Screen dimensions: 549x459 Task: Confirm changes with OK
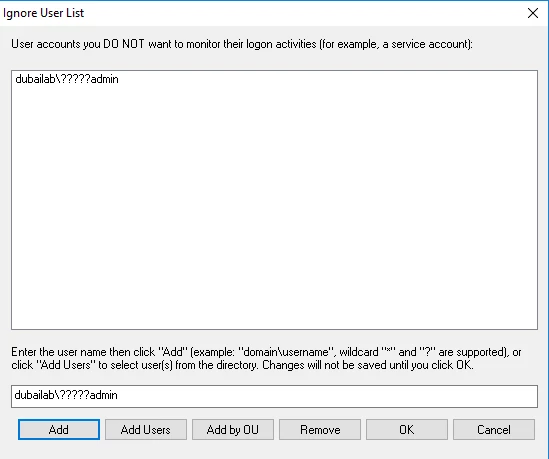point(407,429)
